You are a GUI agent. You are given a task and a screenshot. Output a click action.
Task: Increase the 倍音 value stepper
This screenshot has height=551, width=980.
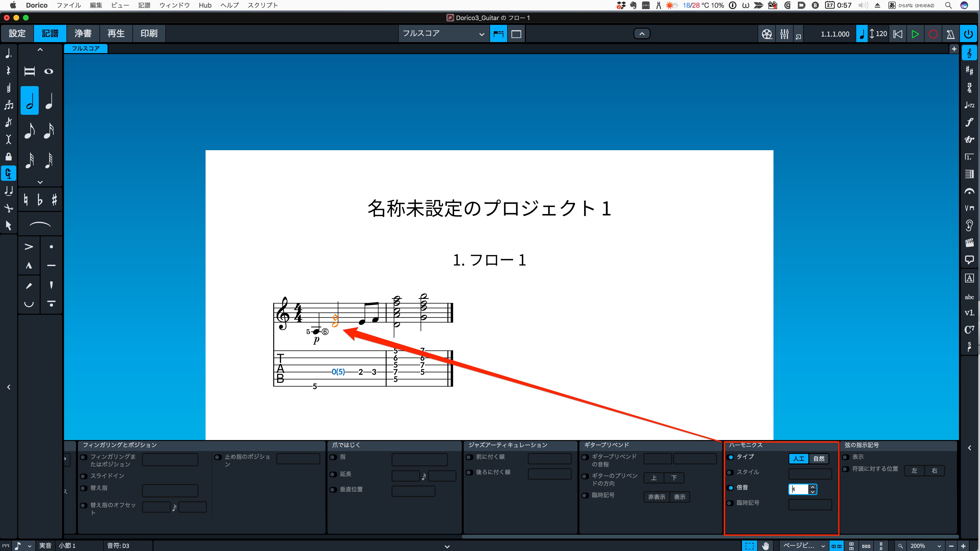(813, 487)
